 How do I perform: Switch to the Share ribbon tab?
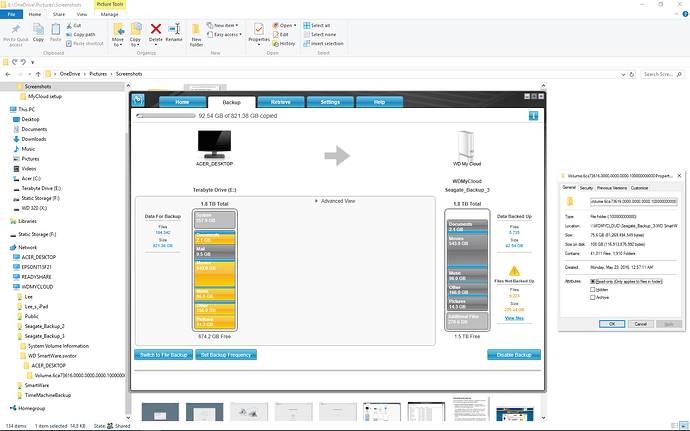(x=59, y=15)
